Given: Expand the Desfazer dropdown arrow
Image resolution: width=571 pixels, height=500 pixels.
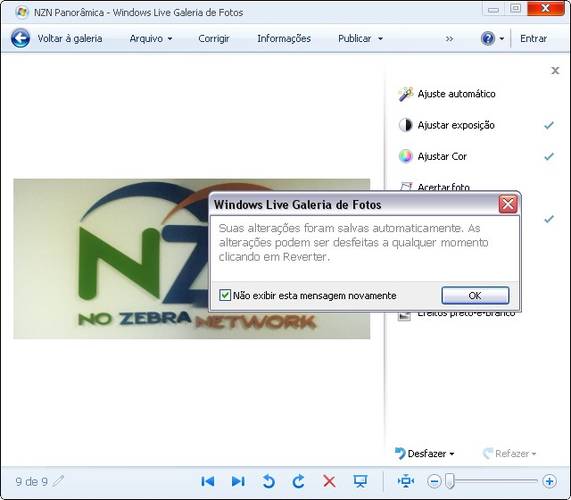Looking at the screenshot, I should (x=452, y=454).
